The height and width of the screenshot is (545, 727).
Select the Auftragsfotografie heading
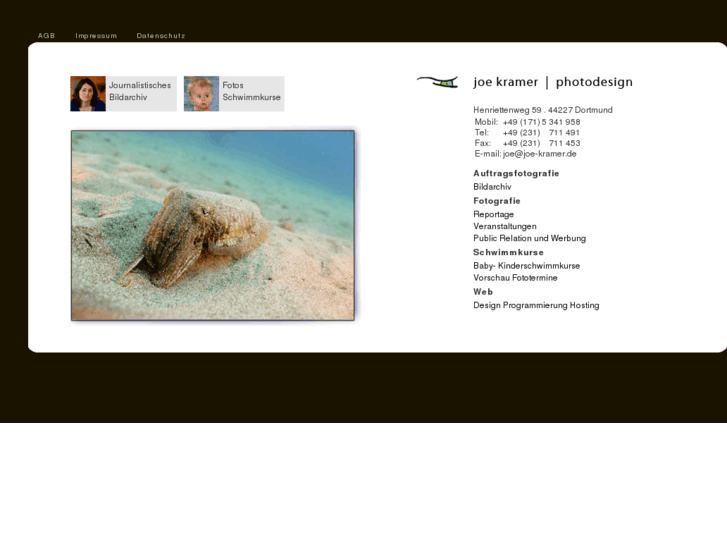[516, 174]
